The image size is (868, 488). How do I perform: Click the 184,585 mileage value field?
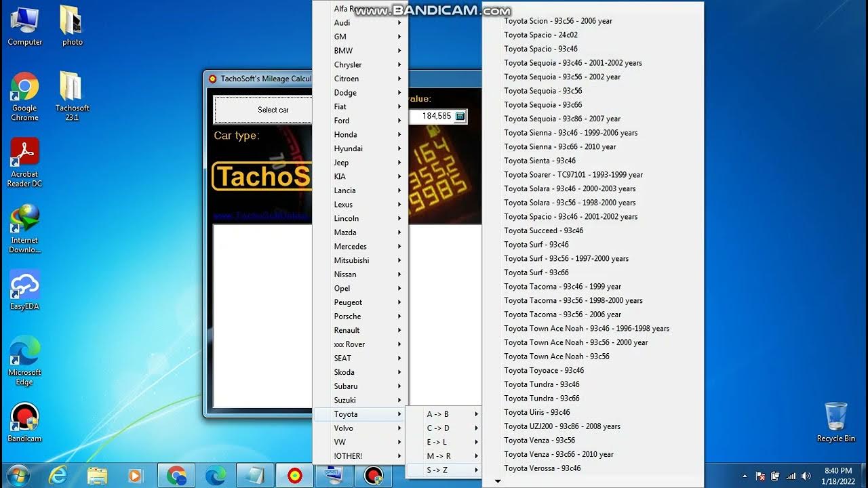[x=437, y=117]
